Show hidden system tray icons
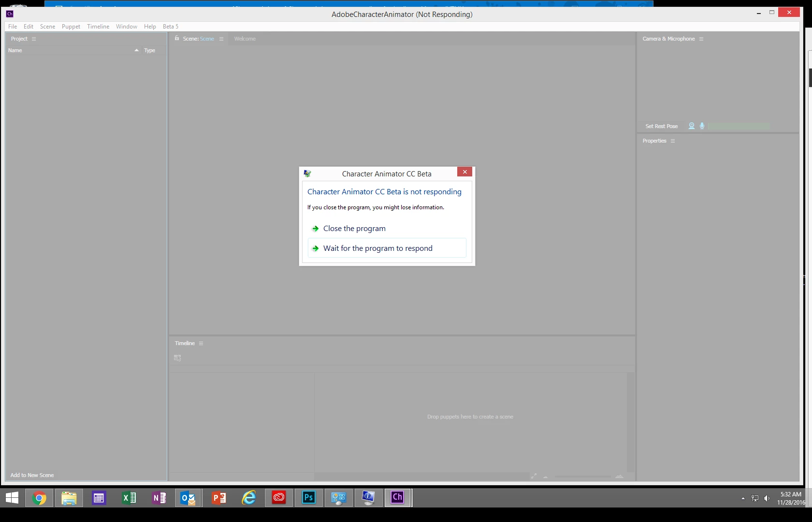 click(743, 498)
